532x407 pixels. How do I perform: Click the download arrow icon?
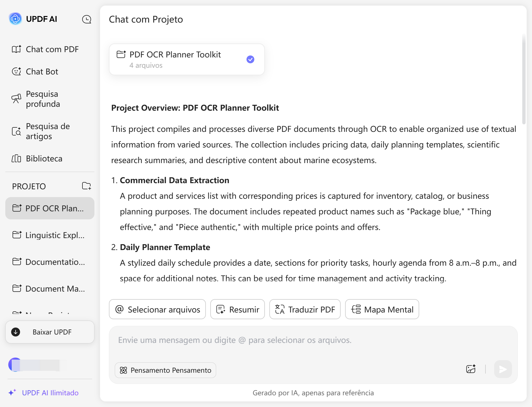click(x=16, y=332)
